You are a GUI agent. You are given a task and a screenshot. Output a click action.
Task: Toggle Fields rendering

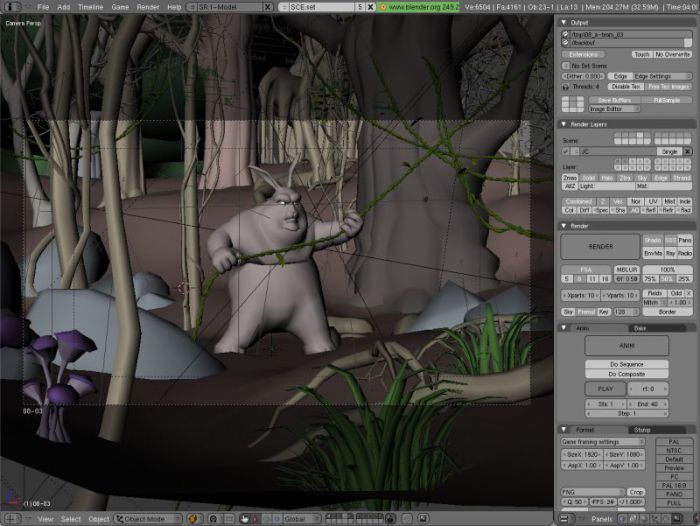click(x=654, y=293)
